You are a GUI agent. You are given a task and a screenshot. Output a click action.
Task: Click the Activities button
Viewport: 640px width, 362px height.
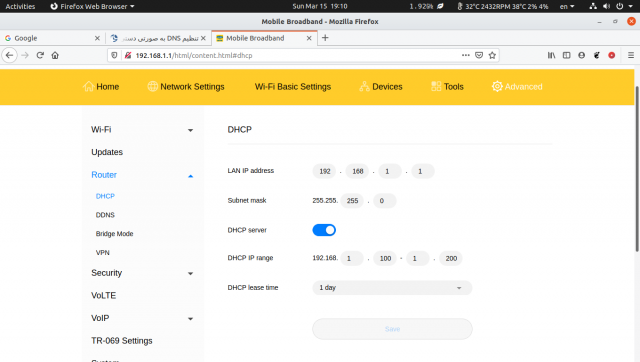20,6
